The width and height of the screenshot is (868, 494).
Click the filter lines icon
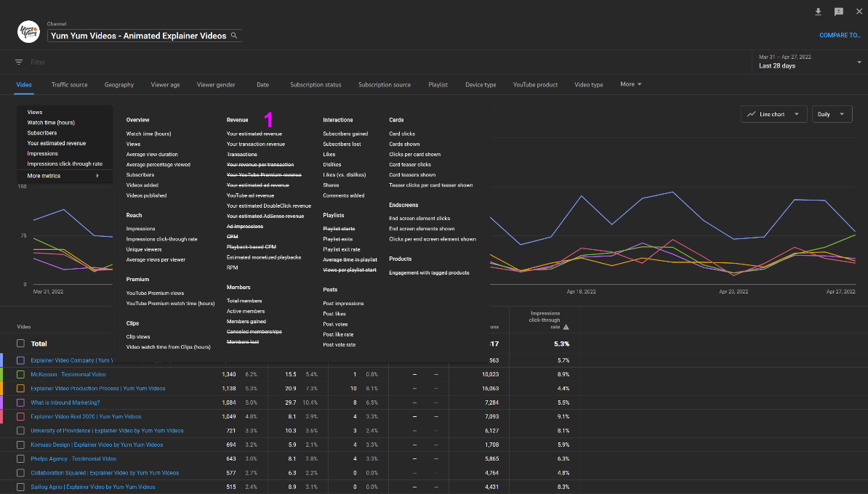click(19, 62)
